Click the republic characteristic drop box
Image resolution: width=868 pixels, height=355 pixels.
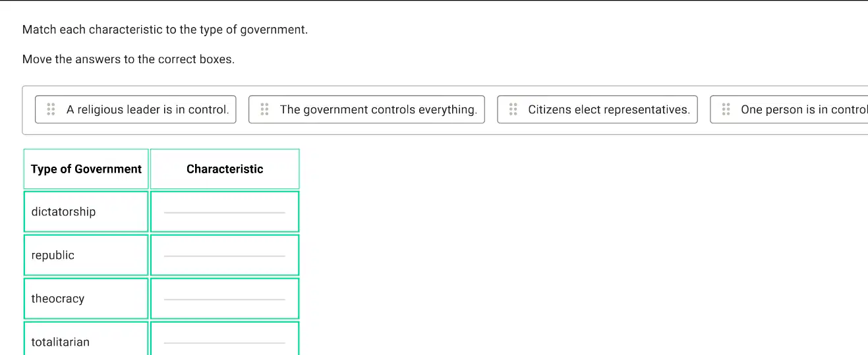pos(225,255)
